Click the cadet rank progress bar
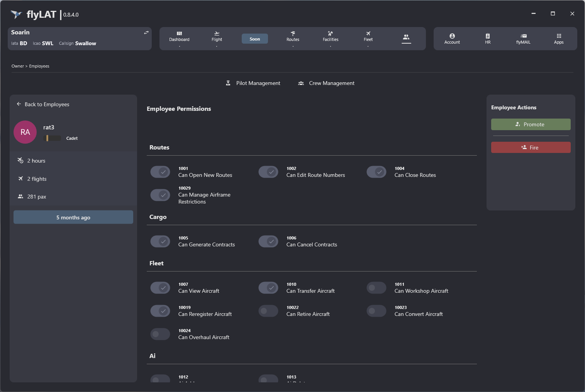 click(53, 138)
